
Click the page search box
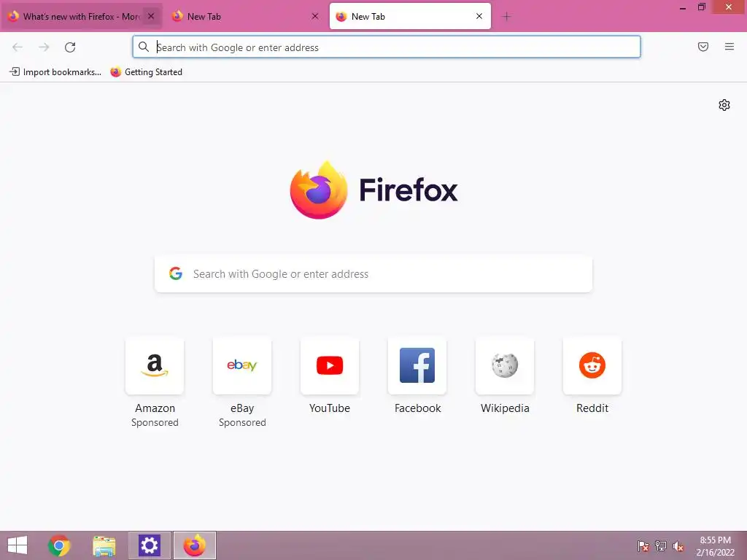click(x=373, y=274)
